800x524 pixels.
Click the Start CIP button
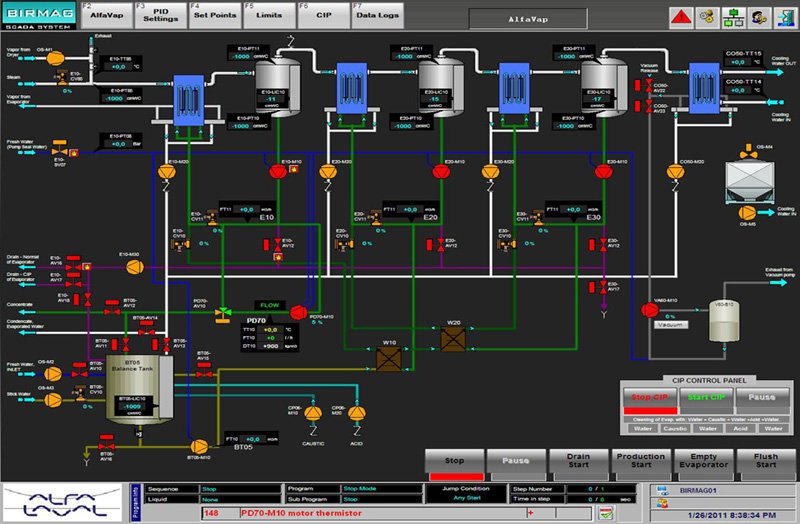click(x=706, y=401)
